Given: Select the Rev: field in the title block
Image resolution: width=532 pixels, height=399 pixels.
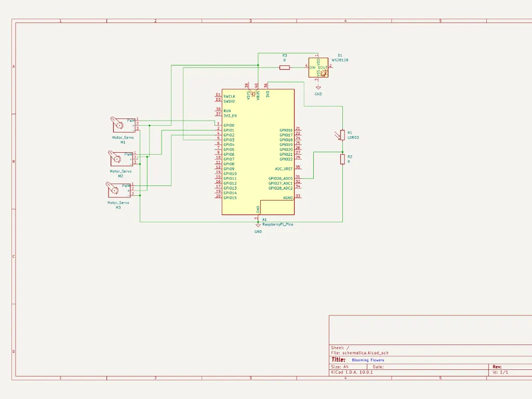Looking at the screenshot, I should tap(497, 366).
